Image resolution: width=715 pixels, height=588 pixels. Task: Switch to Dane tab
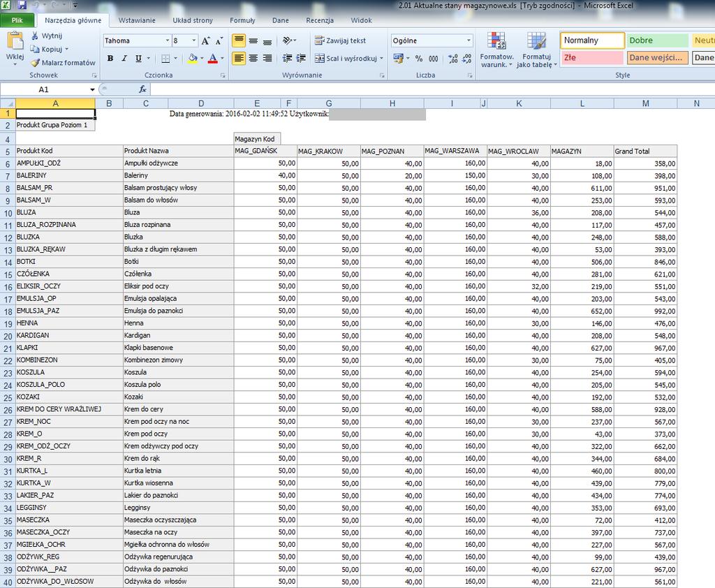[x=281, y=20]
